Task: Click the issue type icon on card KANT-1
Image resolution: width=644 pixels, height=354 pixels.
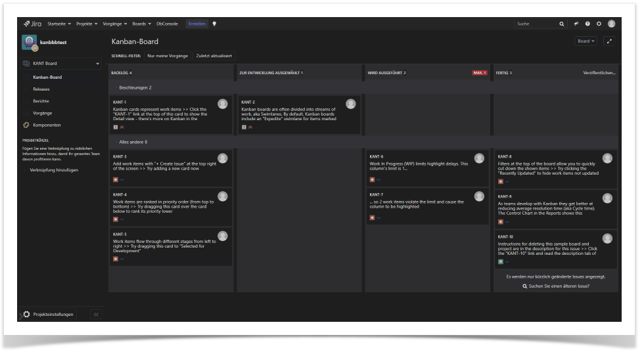Action: (x=116, y=127)
